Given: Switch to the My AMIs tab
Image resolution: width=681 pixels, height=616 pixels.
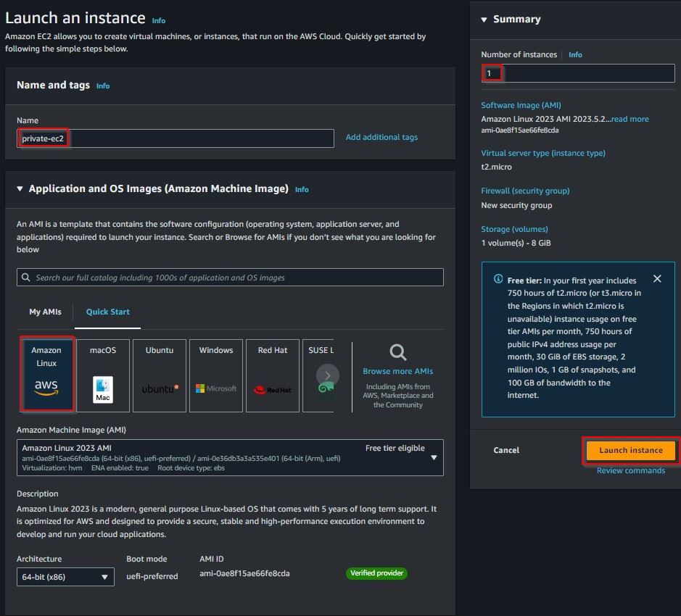Looking at the screenshot, I should [45, 312].
